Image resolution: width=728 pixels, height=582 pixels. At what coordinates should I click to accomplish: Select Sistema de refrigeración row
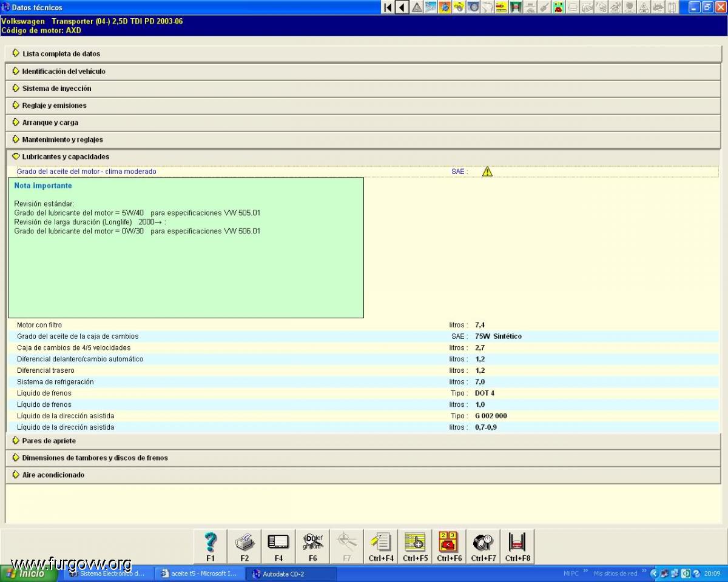click(363, 382)
